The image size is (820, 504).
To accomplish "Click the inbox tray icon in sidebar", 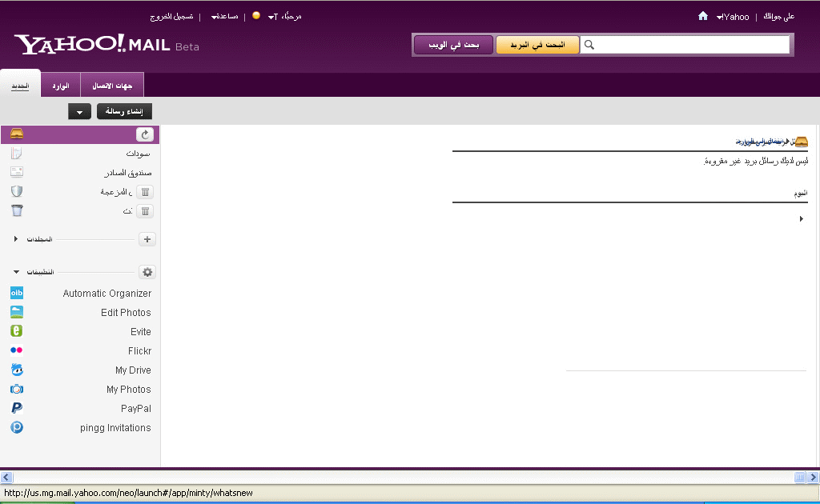I will 17,134.
